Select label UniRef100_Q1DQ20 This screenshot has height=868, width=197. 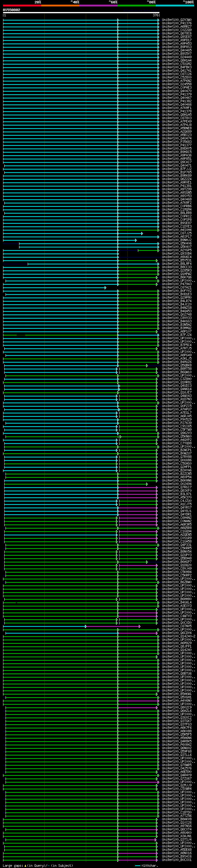(x=177, y=565)
